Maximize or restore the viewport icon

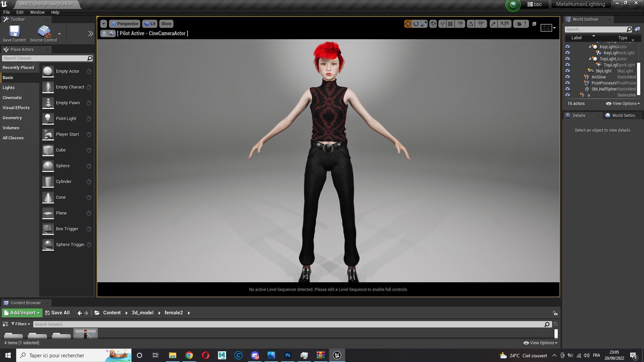pos(534,24)
